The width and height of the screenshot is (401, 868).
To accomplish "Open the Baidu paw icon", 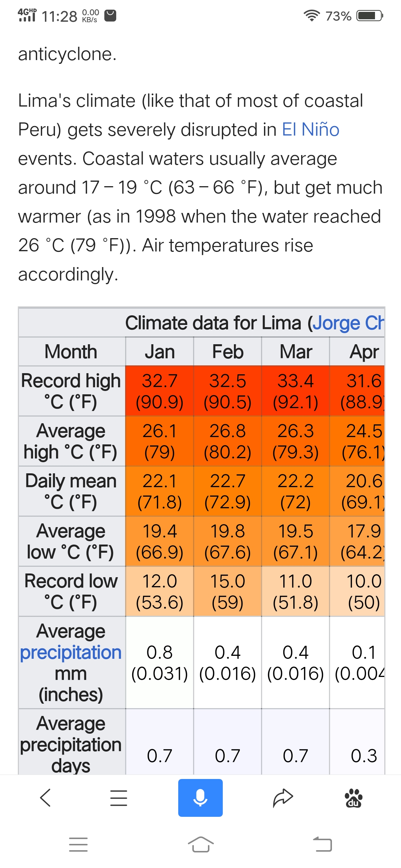I will (353, 798).
